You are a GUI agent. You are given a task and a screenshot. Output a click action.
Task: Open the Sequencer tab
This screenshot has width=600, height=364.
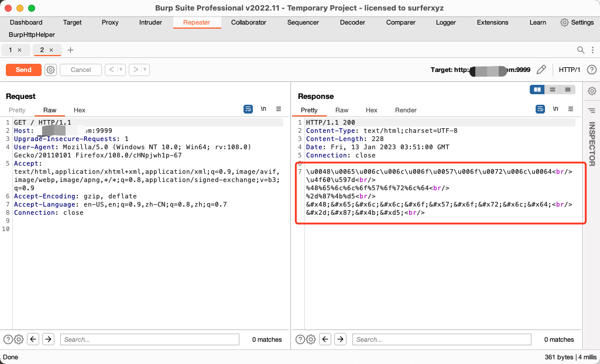point(303,23)
